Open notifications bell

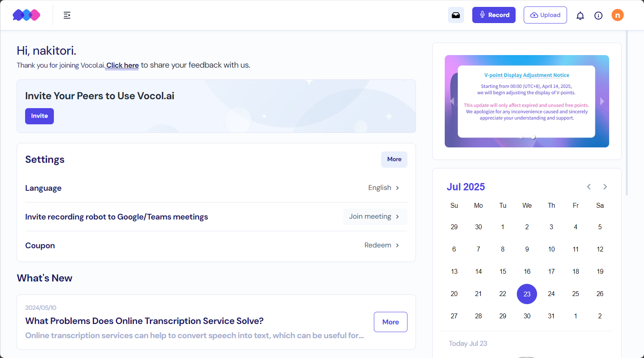pyautogui.click(x=580, y=16)
